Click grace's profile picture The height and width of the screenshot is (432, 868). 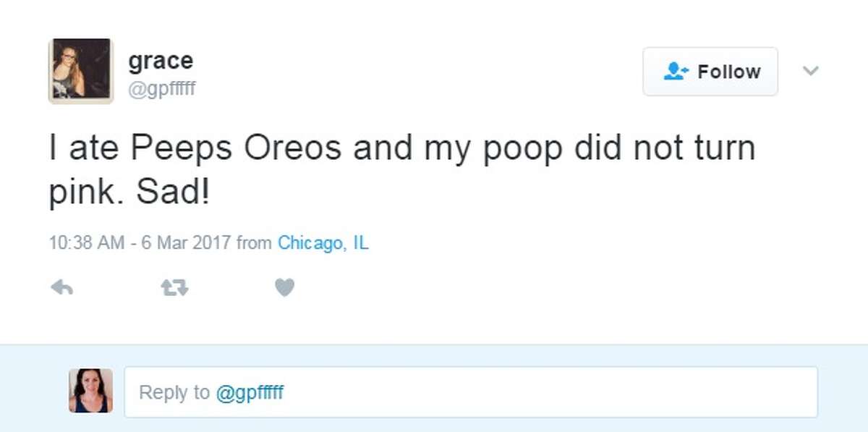point(81,69)
